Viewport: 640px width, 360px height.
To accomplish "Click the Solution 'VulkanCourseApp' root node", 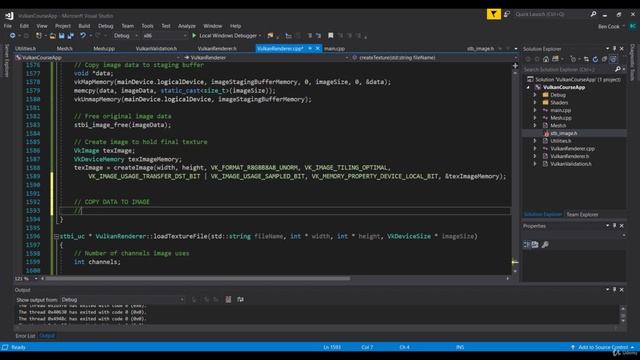I will [574, 80].
